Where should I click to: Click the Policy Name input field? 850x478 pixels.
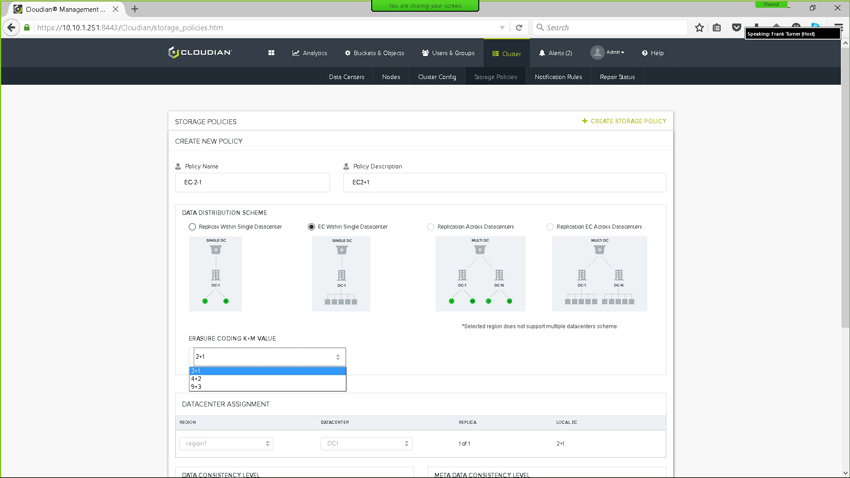pyautogui.click(x=252, y=183)
